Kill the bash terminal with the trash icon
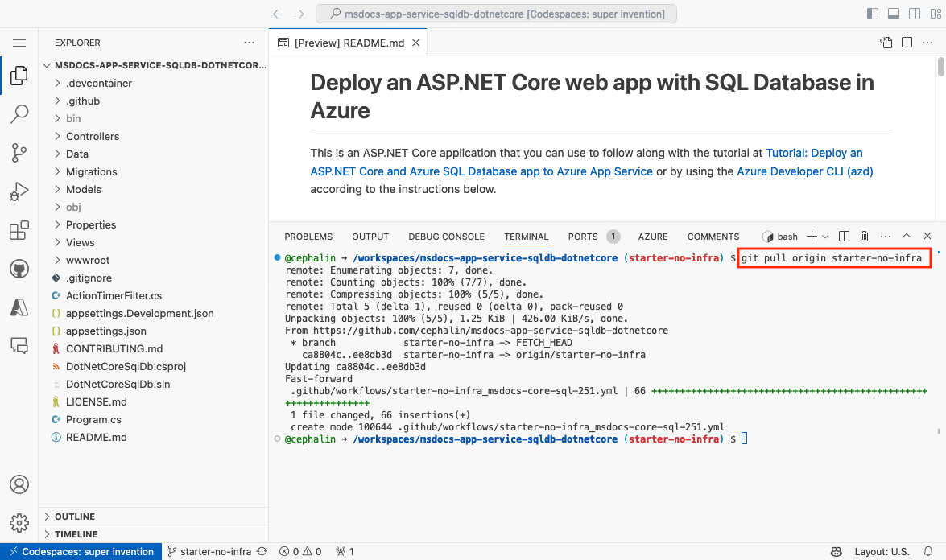The image size is (946, 560). [864, 236]
